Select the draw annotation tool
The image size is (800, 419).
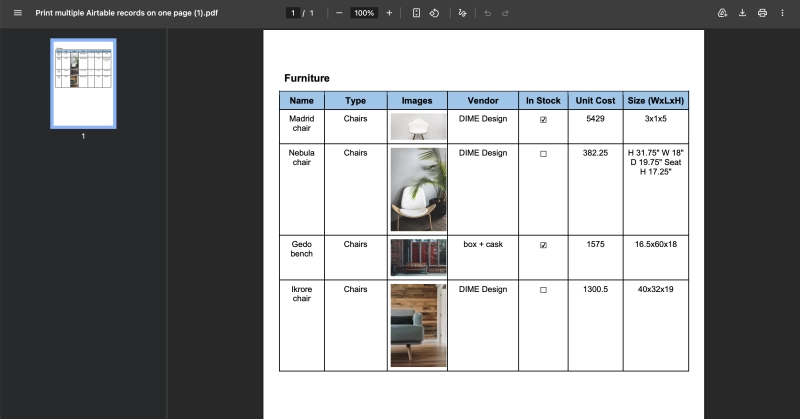[462, 13]
